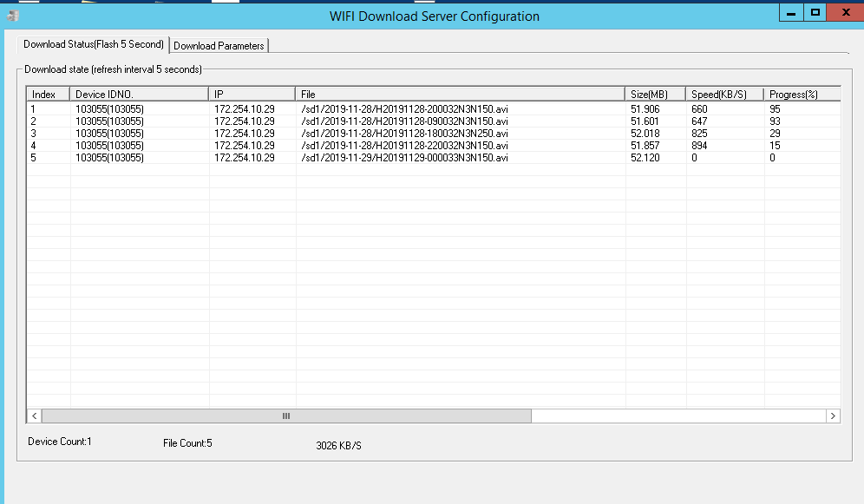This screenshot has width=864, height=504.
Task: Click size value 52.120
Action: [x=645, y=158]
